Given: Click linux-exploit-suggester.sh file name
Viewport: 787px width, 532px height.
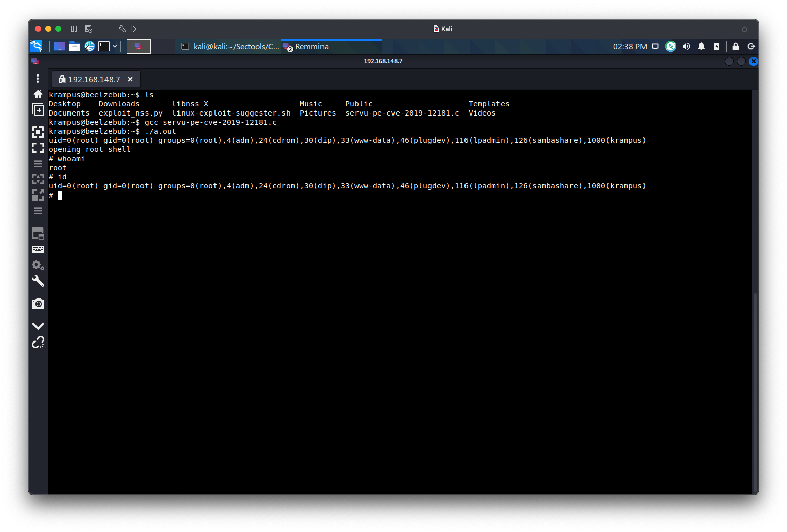Looking at the screenshot, I should click(231, 113).
